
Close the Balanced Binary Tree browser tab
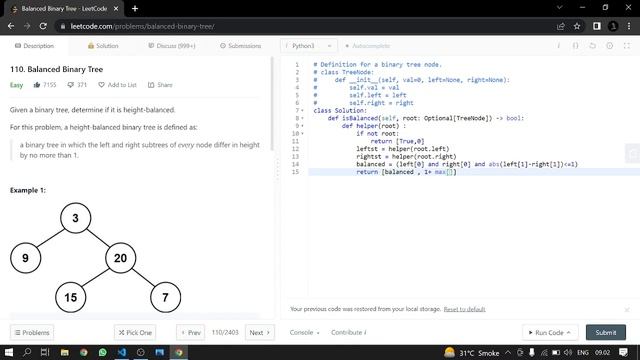[116, 9]
